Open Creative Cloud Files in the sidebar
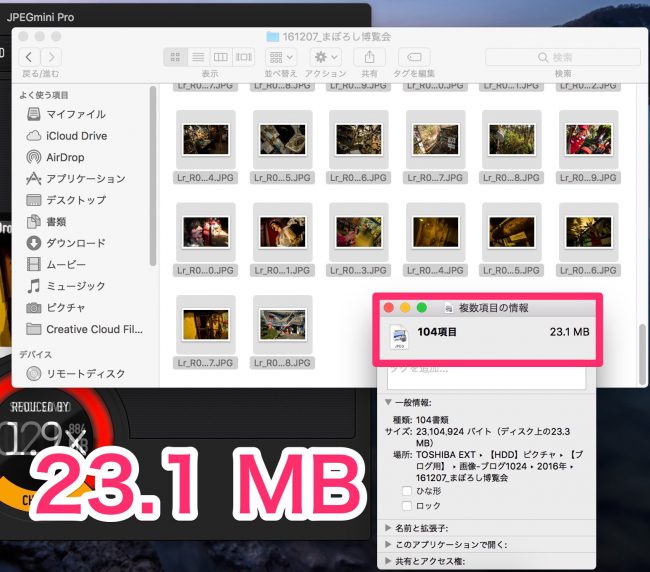The height and width of the screenshot is (572, 650). (x=85, y=329)
